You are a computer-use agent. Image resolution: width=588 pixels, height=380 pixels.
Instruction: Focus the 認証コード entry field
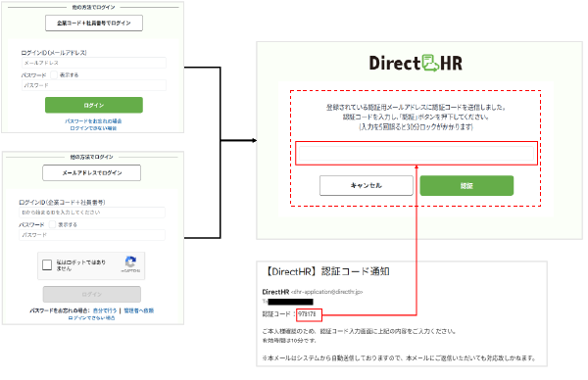(x=416, y=154)
